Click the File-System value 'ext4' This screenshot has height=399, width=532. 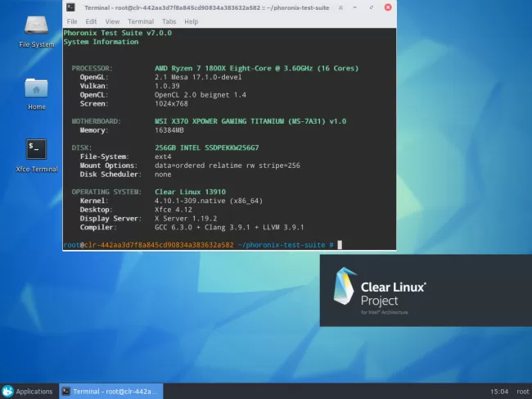tap(163, 156)
